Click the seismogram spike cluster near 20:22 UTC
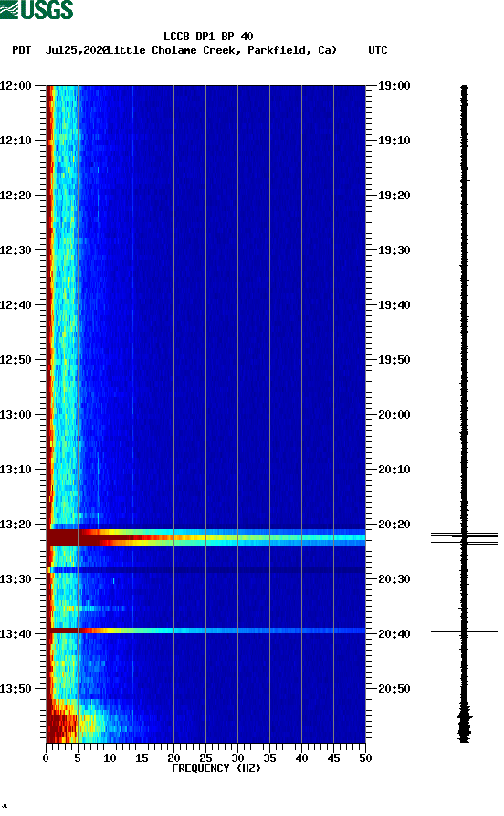The image size is (504, 816). 464,538
